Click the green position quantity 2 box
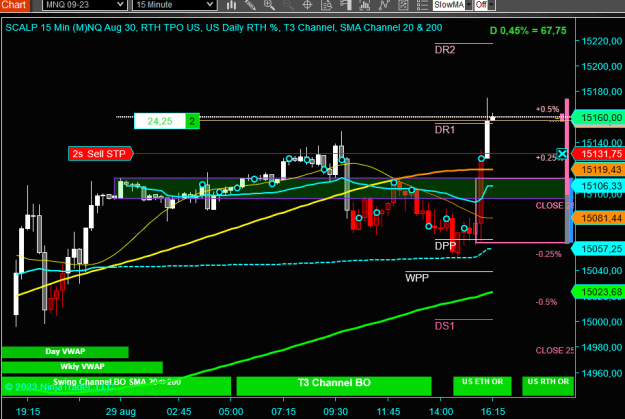Image resolution: width=625 pixels, height=419 pixels. click(x=193, y=121)
